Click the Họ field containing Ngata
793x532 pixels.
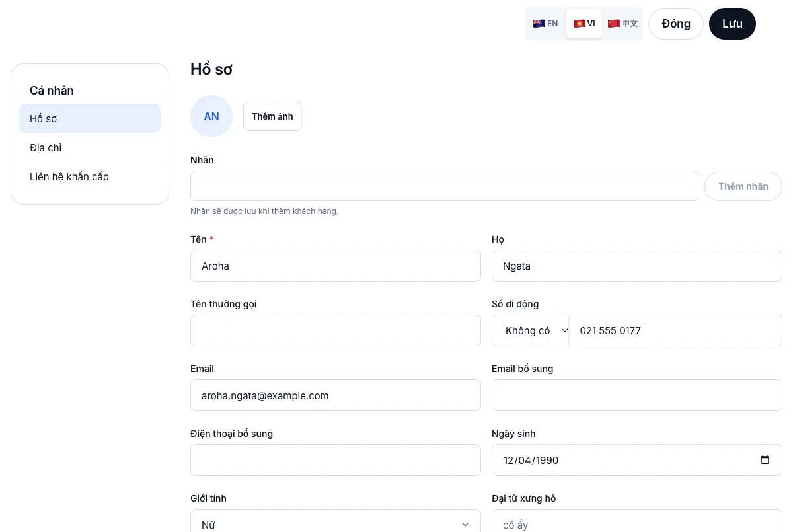coord(637,266)
